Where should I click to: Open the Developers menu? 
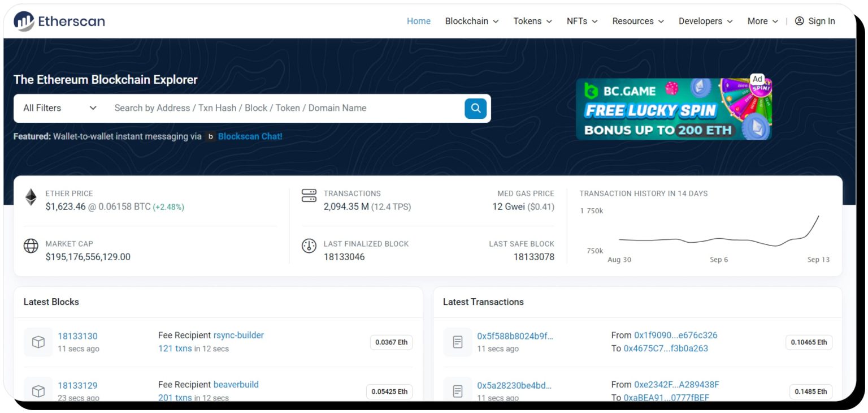coord(705,21)
